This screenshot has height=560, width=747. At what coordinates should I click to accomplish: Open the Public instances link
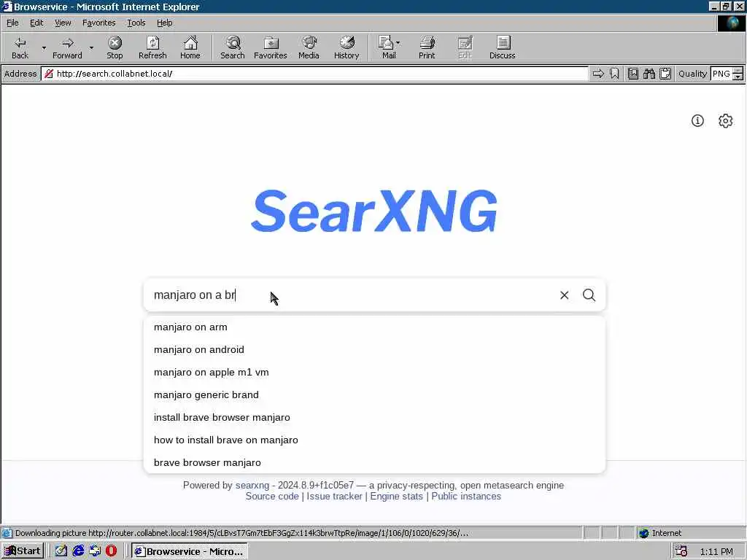[466, 496]
